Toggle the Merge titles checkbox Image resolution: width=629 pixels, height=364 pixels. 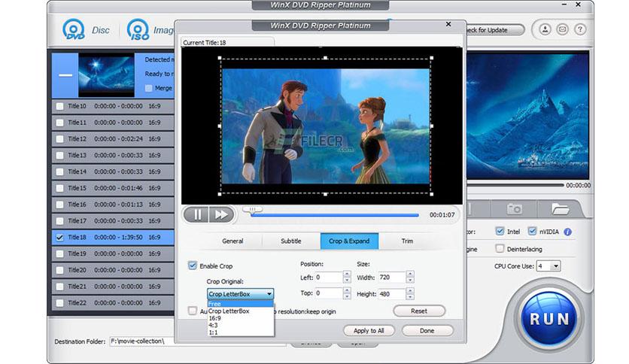coord(149,88)
